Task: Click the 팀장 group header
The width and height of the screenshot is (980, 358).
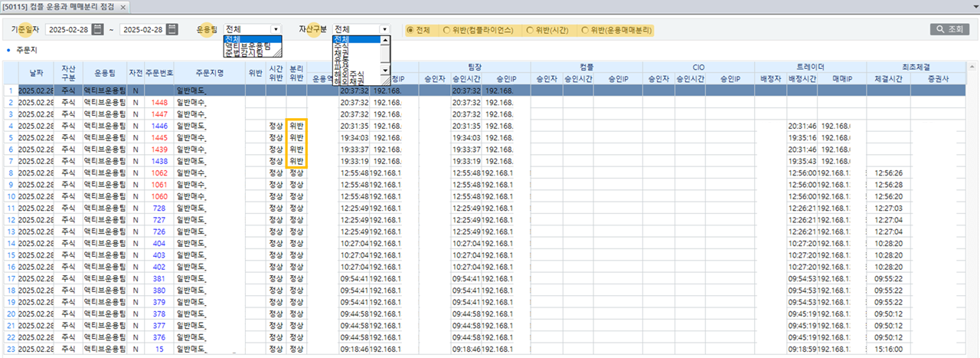Action: tap(474, 67)
